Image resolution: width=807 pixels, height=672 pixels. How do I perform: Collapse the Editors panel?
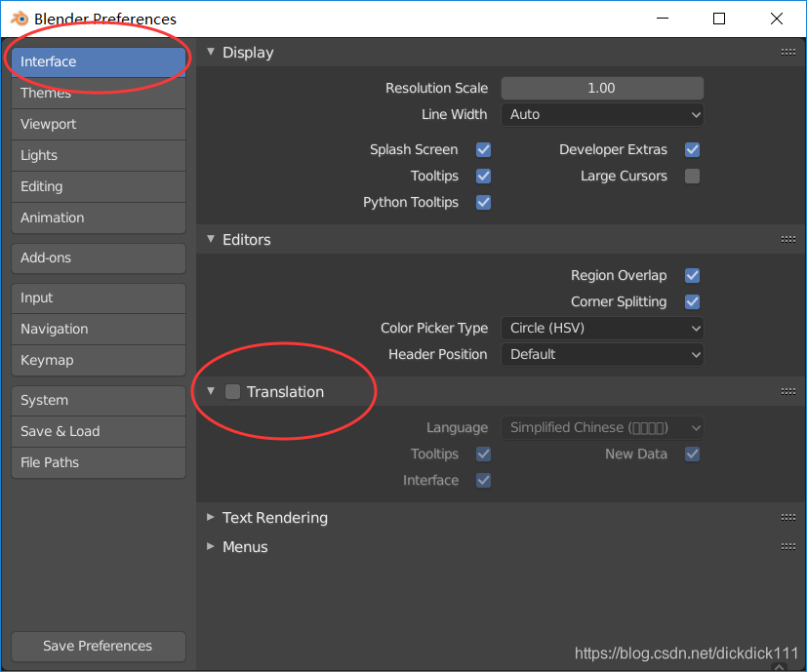(x=211, y=239)
